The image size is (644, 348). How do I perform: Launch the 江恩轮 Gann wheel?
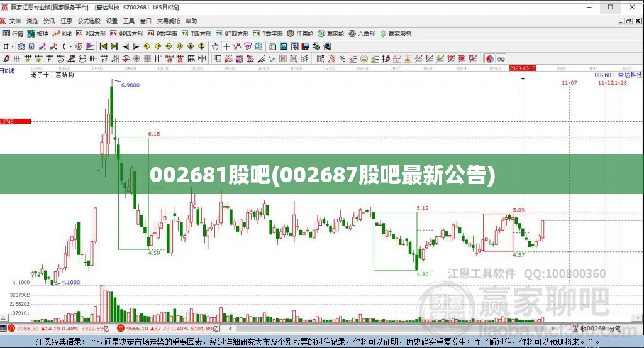coord(300,34)
